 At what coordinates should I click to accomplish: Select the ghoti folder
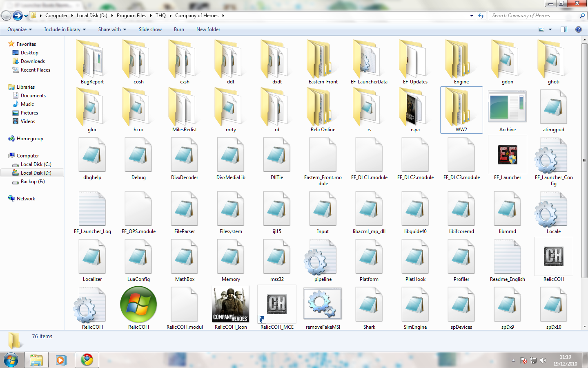pos(554,62)
